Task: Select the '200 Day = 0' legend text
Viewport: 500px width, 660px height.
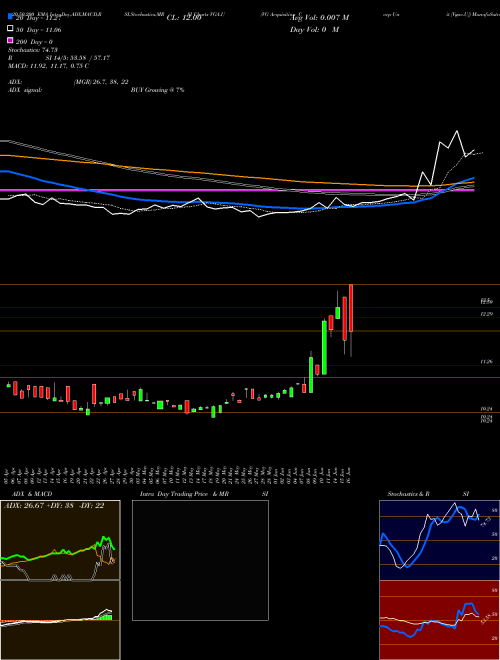Action: (34, 42)
